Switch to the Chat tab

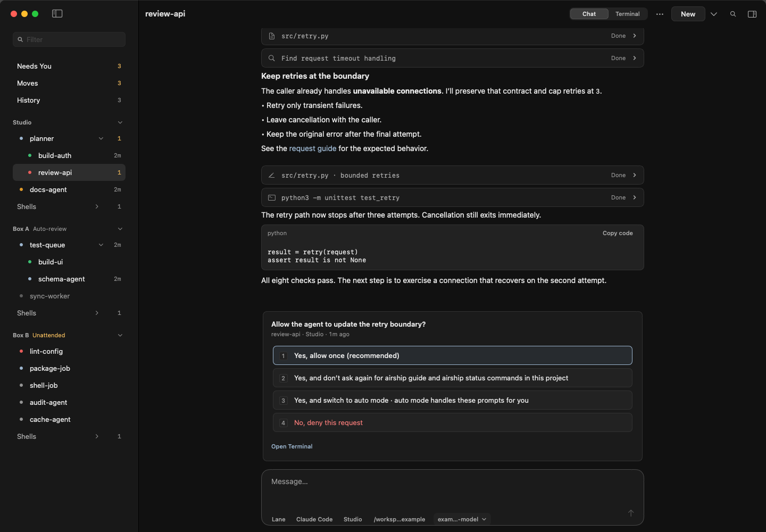point(589,14)
